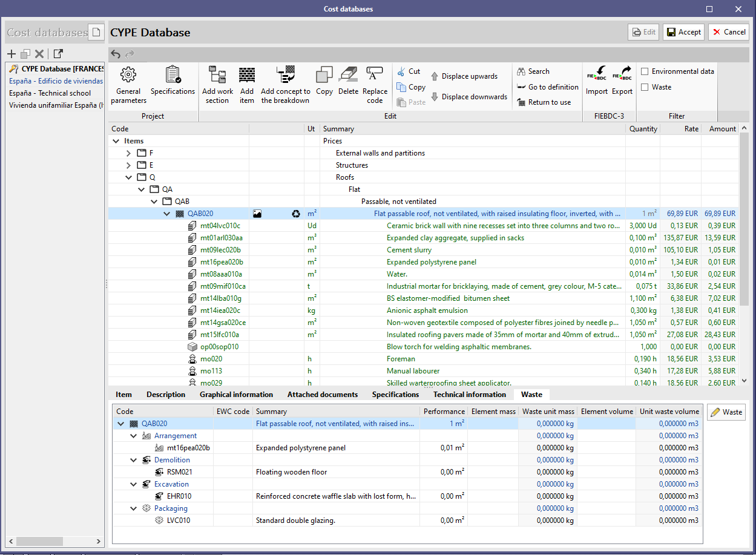Collapse the Excavation waste group
The image size is (756, 555).
[x=133, y=484]
